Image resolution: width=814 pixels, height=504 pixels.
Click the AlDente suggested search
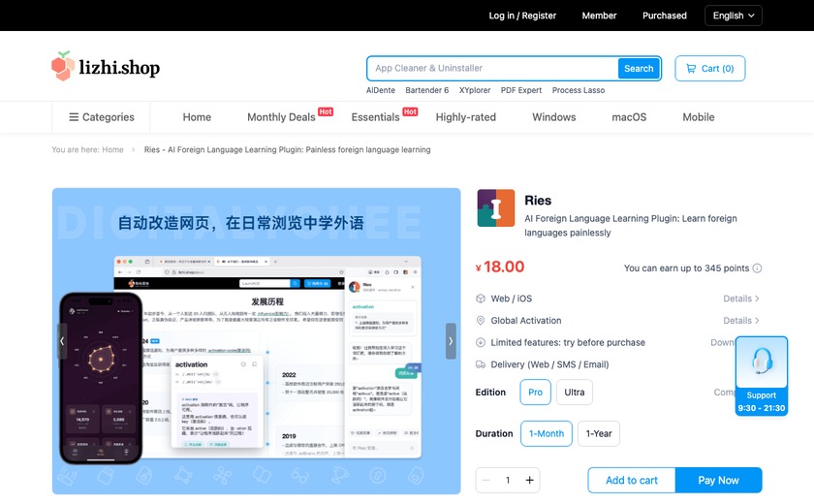click(381, 90)
